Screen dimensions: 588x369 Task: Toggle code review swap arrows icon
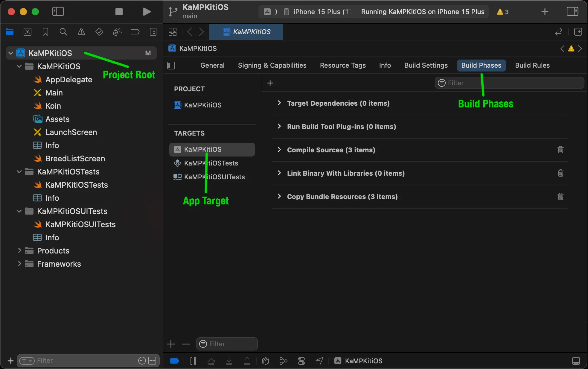(559, 32)
